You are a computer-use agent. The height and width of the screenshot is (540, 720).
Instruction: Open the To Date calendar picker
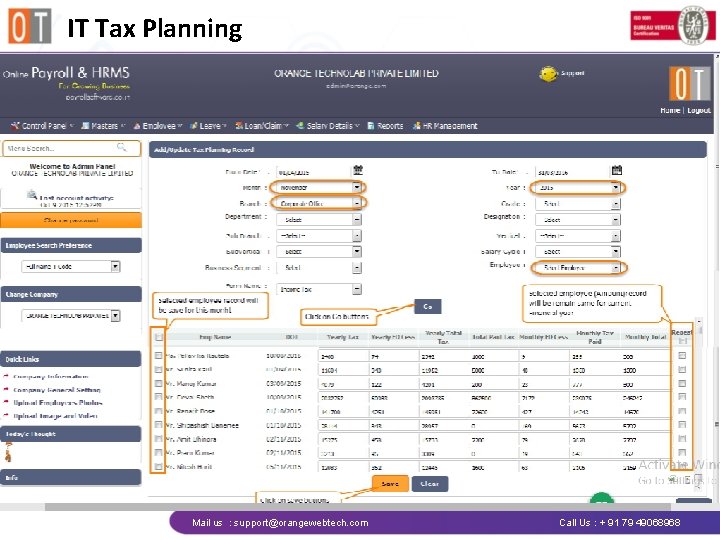point(617,170)
